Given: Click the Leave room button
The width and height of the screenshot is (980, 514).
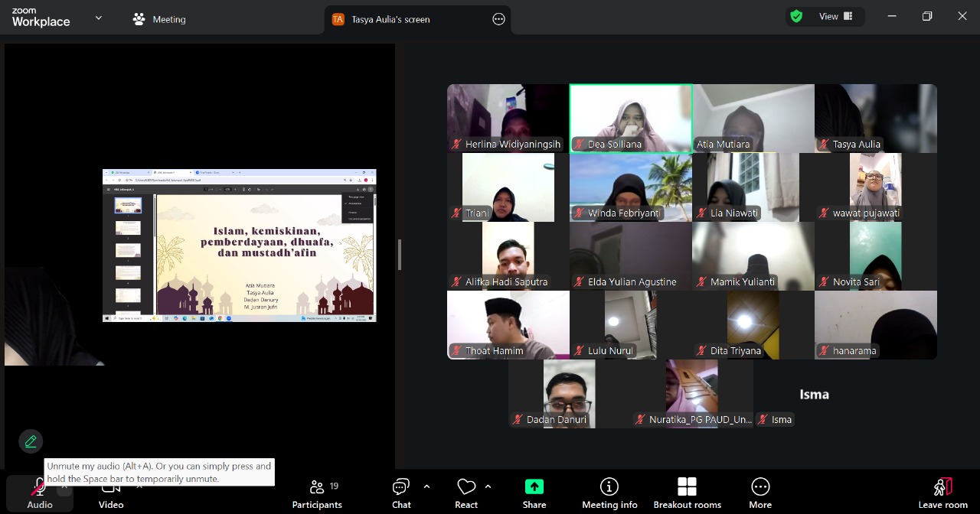Looking at the screenshot, I should tap(942, 493).
